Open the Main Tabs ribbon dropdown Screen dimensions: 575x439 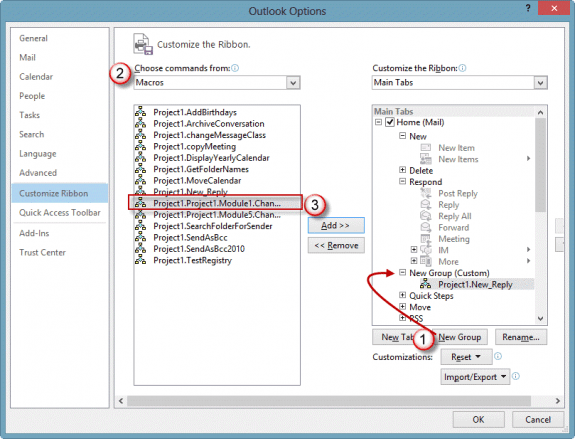540,83
